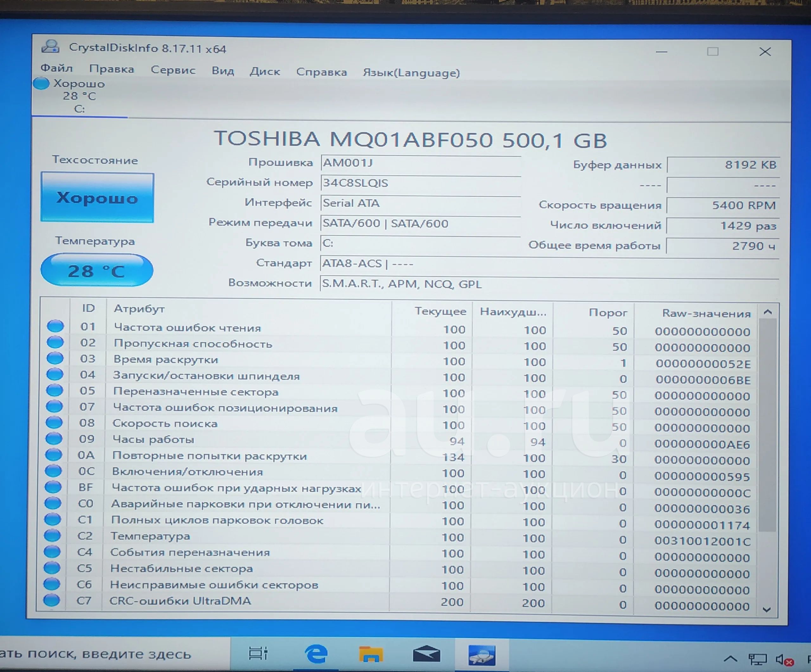
Task: Open the Правка menu
Action: [112, 69]
